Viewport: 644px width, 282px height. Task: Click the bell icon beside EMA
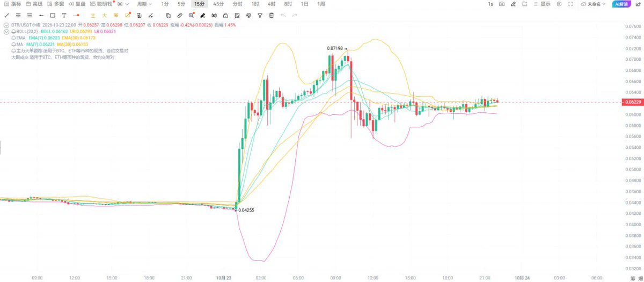coord(13,38)
